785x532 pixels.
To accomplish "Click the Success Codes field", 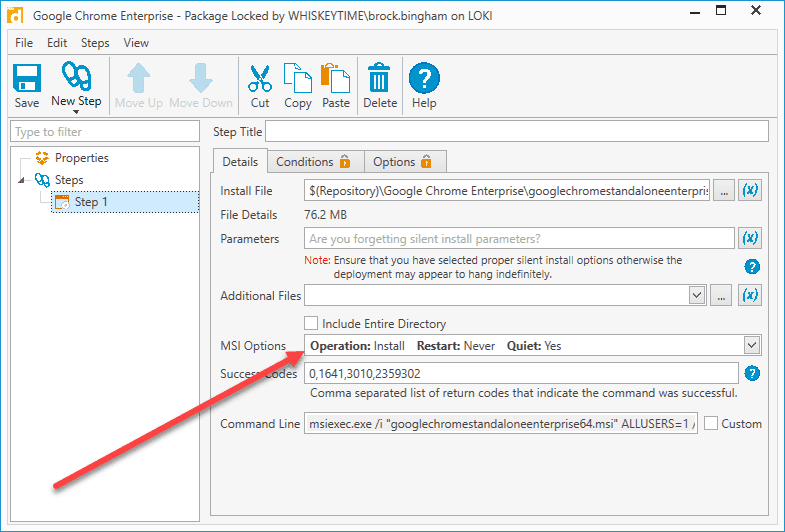I will click(x=521, y=373).
